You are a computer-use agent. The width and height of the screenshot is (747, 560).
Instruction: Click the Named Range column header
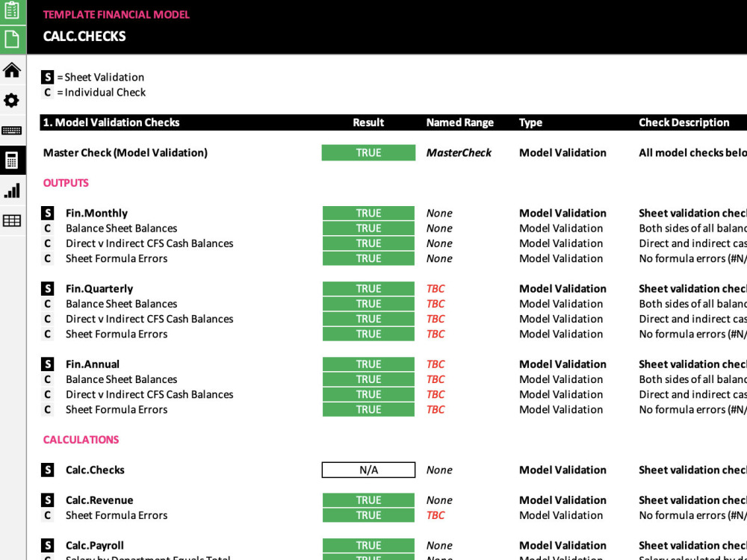tap(459, 122)
